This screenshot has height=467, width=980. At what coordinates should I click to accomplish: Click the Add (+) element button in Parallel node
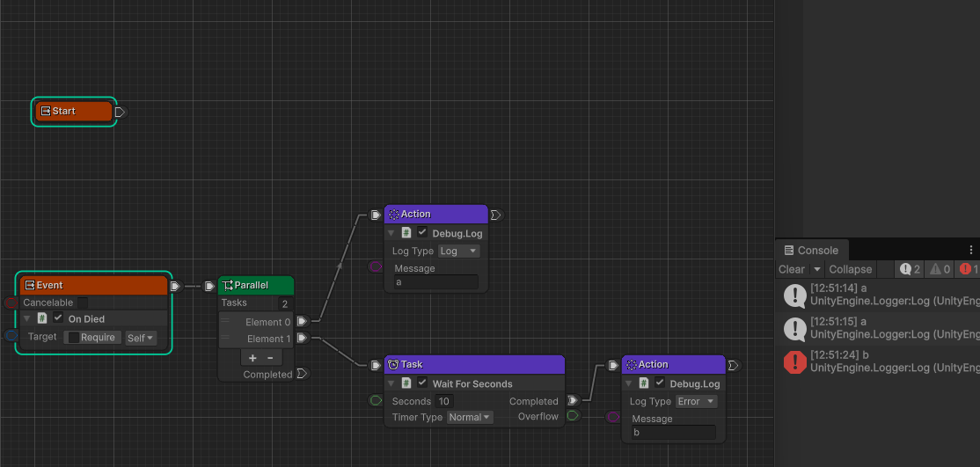pos(252,358)
